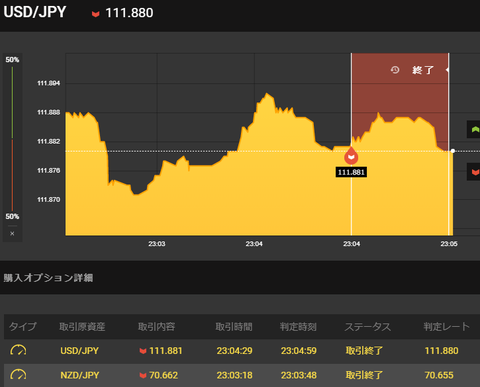Click the red Low arrow button
The image size is (480, 387).
pyautogui.click(x=474, y=172)
